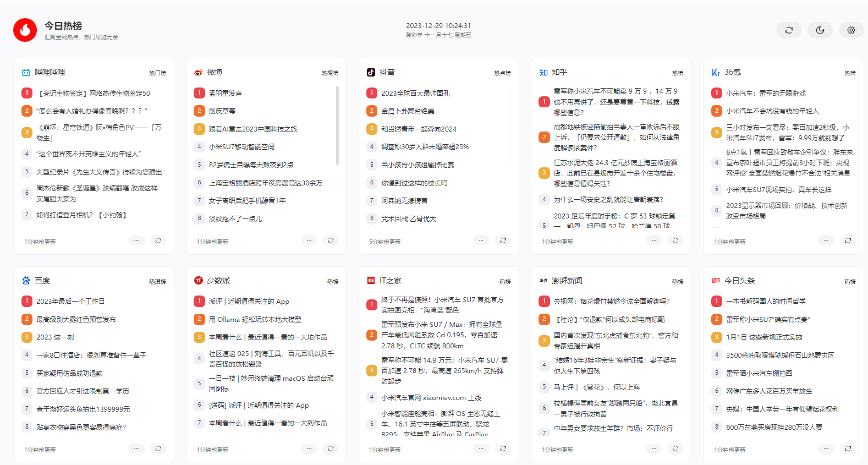The image size is (868, 465).
Task: Open 少数派 item 用 Ollama 轻松玩转本地大模型
Action: [255, 320]
